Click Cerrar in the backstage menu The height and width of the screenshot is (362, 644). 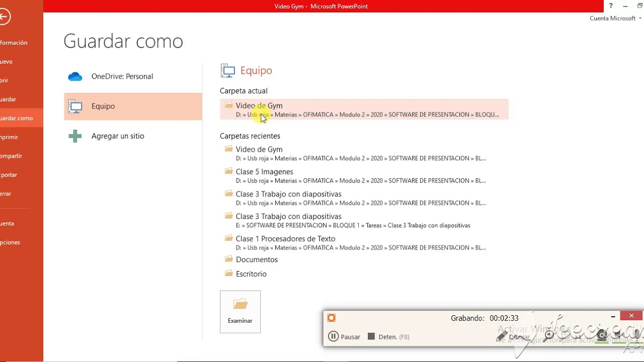pos(22,194)
